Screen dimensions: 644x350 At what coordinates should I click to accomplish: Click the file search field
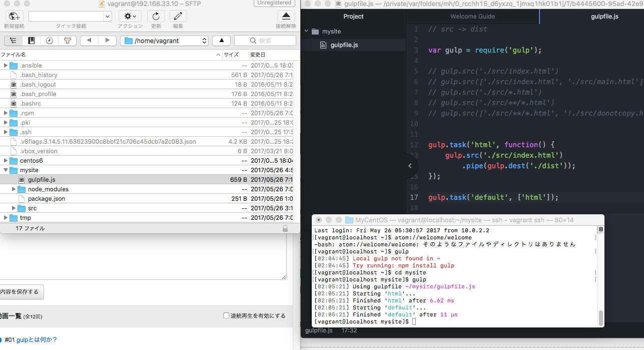click(x=265, y=41)
